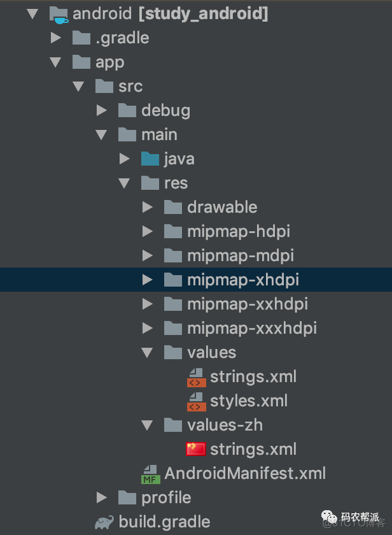The width and height of the screenshot is (392, 535).
Task: Click the drawable folder icon
Action: coord(173,207)
